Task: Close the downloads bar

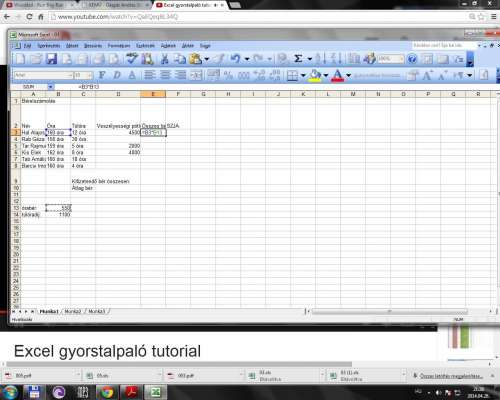Action: pyautogui.click(x=492, y=376)
